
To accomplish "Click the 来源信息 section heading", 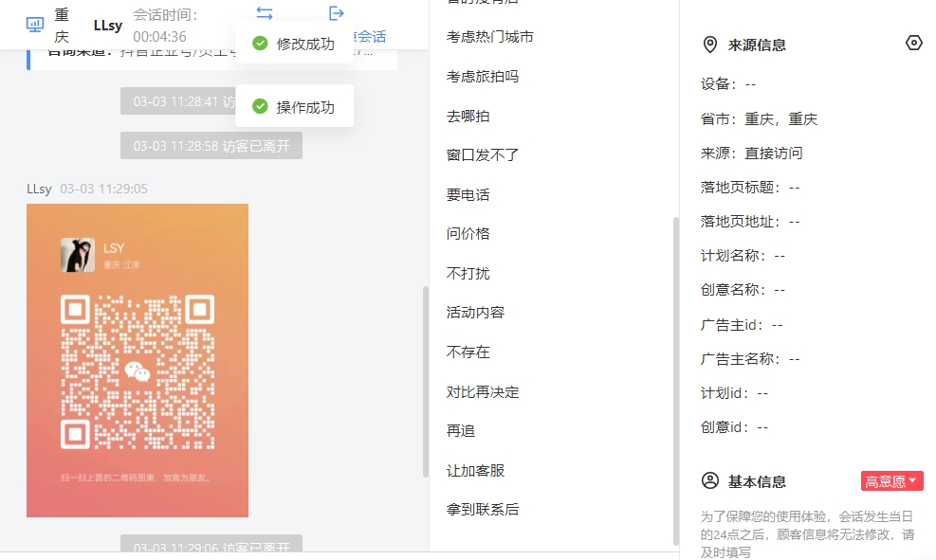I will click(757, 45).
